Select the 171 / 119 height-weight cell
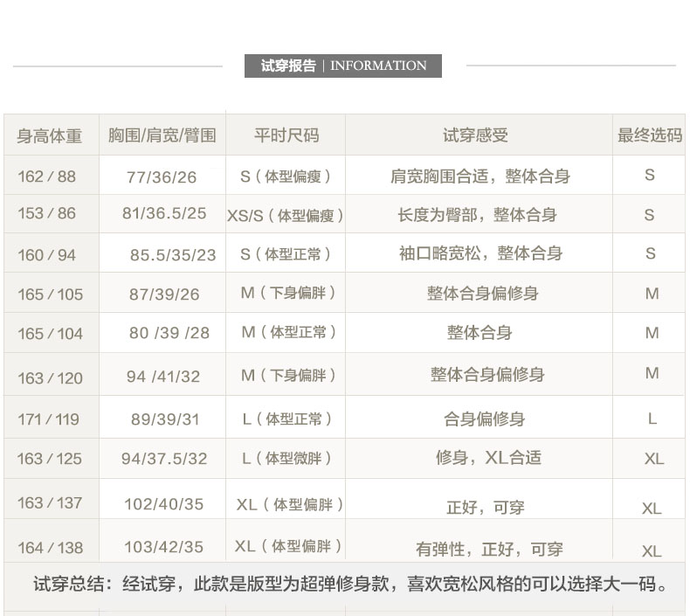Viewport: 690px width, 616px height. tap(48, 419)
